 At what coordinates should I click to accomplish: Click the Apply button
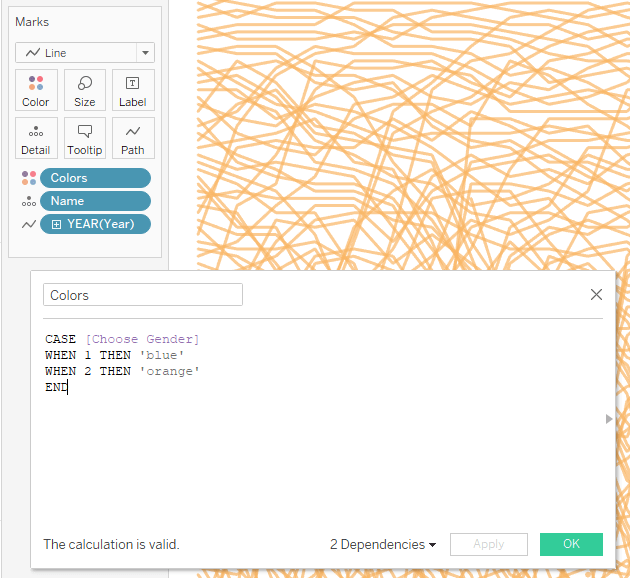coord(488,545)
